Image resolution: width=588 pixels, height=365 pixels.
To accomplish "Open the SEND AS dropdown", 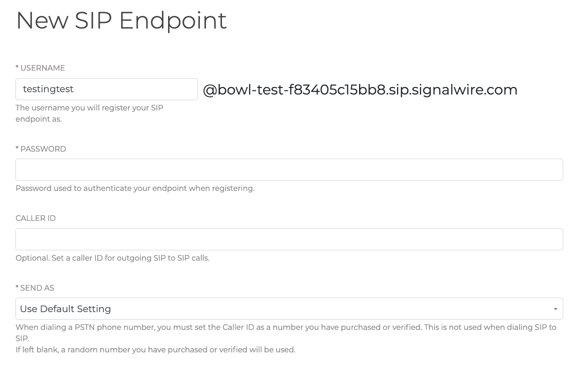I will 289,308.
